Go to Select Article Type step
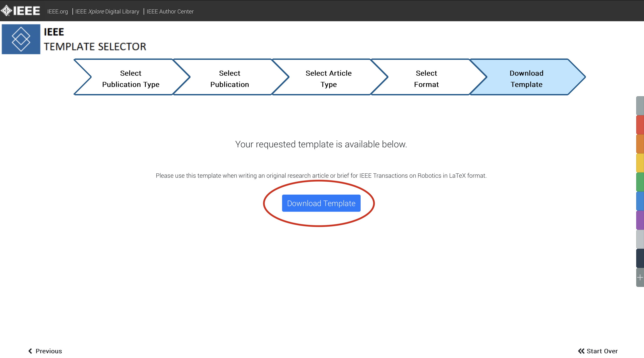 point(329,78)
